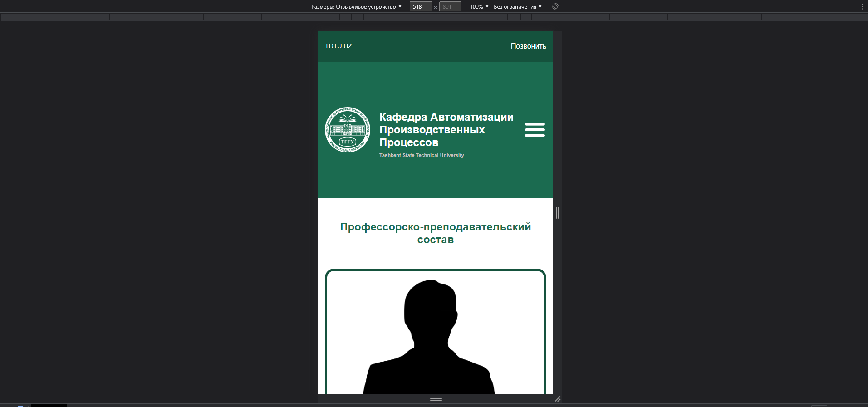This screenshot has height=407, width=868.
Task: Select the leftmost media query breakpoint bar
Action: point(55,17)
